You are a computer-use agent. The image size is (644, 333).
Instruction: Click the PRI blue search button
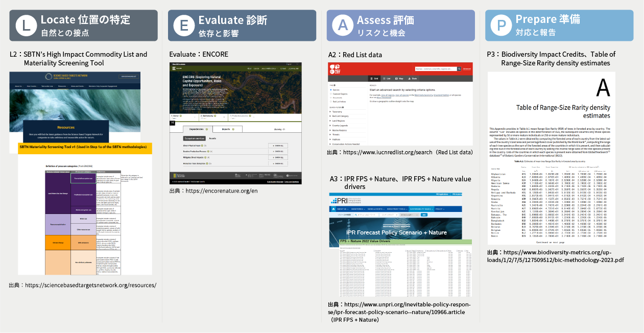(x=424, y=215)
